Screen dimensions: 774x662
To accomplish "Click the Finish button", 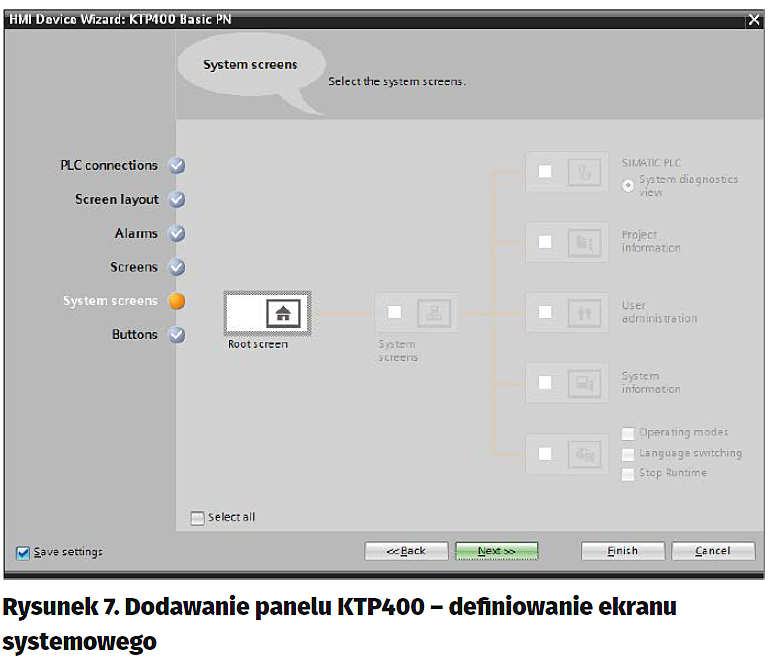I will (x=623, y=551).
